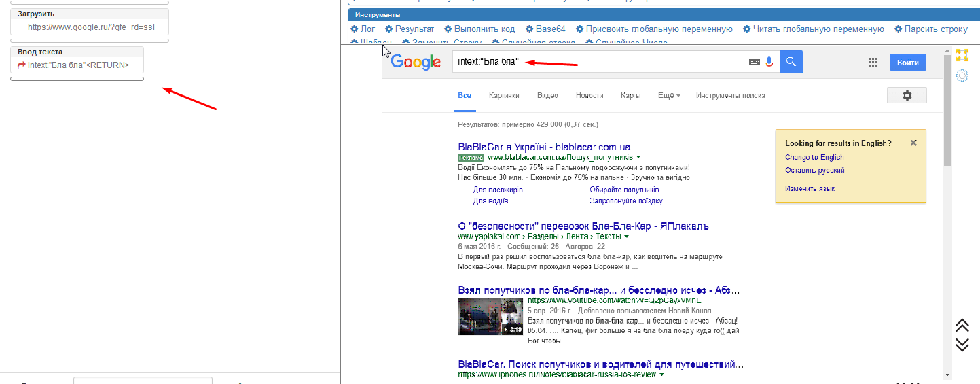The height and width of the screenshot is (384, 980).
Task: Click the voice search microphone icon
Action: (769, 62)
